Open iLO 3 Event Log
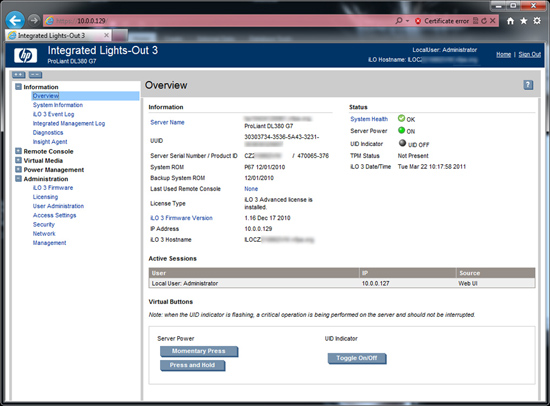 [x=53, y=114]
